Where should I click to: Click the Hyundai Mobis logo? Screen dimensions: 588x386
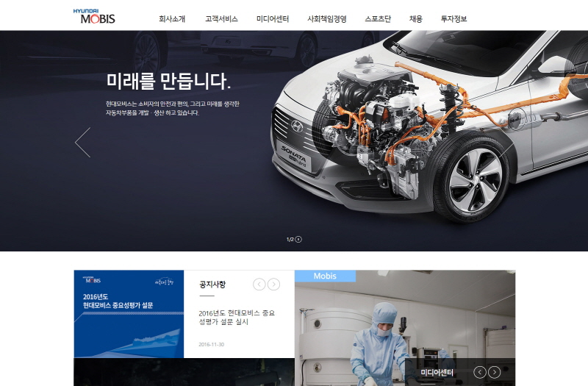coord(94,16)
